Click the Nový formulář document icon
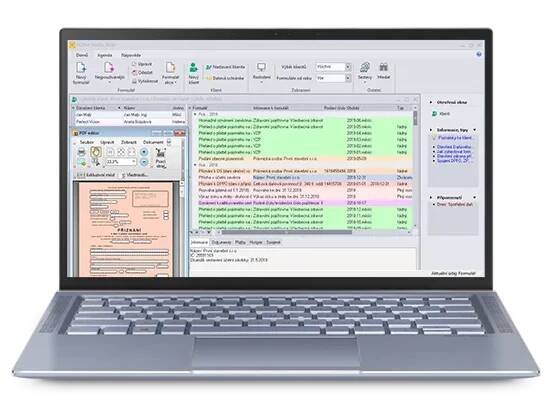This screenshot has height=400, width=552. pos(81,68)
